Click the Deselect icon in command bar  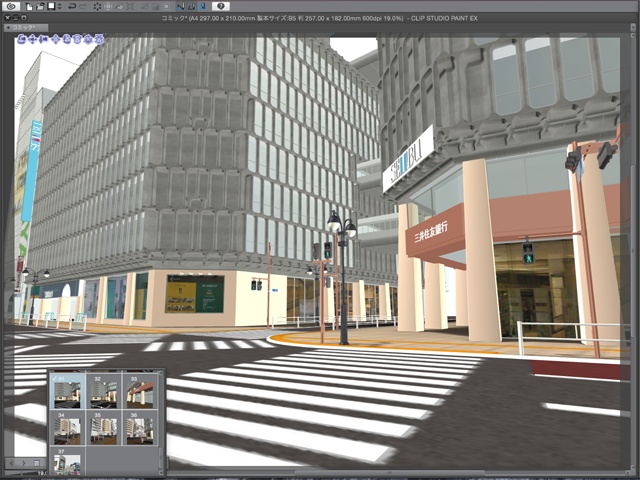[x=144, y=7]
